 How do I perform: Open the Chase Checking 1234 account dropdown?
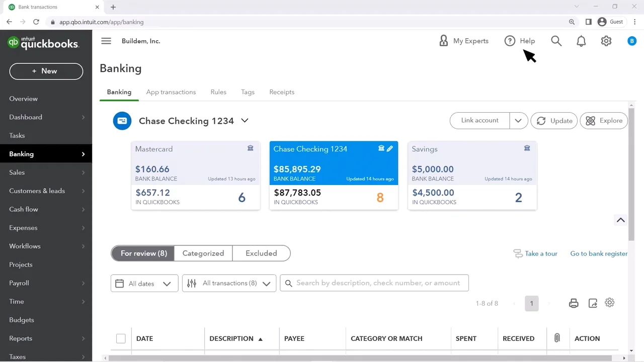pos(245,121)
